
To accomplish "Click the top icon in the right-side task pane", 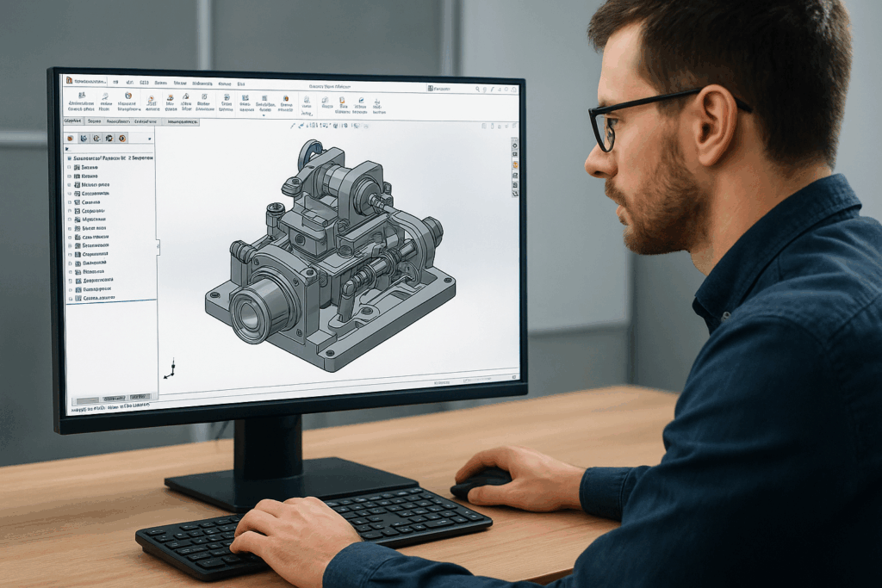I will tap(515, 144).
